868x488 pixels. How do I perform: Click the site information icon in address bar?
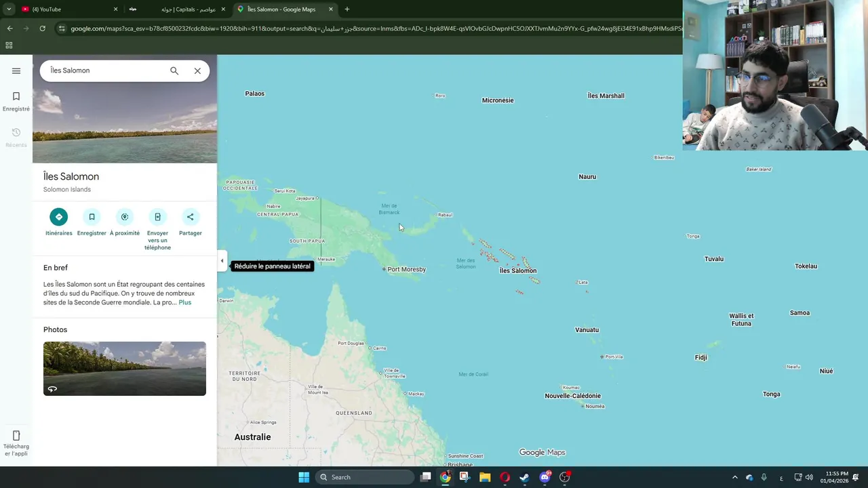pyautogui.click(x=62, y=28)
